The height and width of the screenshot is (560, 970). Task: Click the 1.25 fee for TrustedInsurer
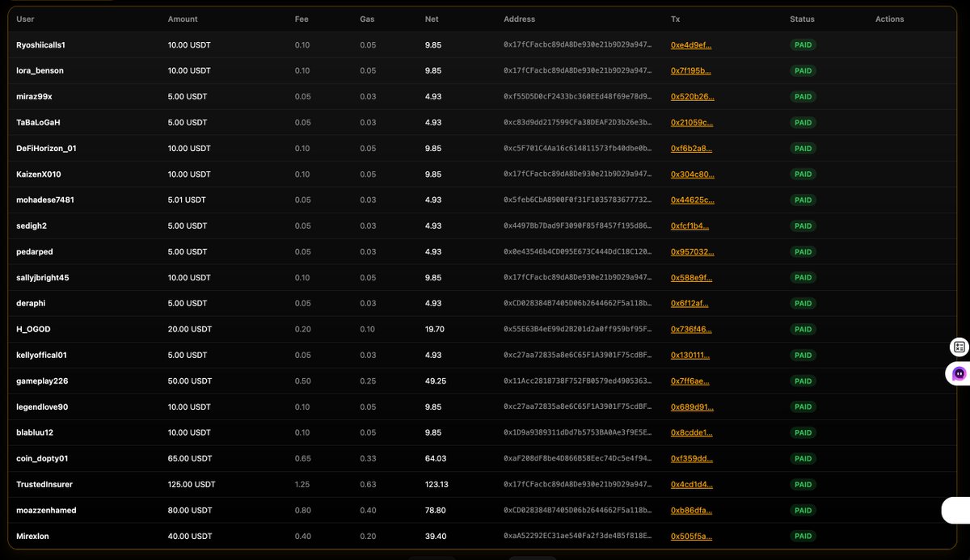[302, 485]
